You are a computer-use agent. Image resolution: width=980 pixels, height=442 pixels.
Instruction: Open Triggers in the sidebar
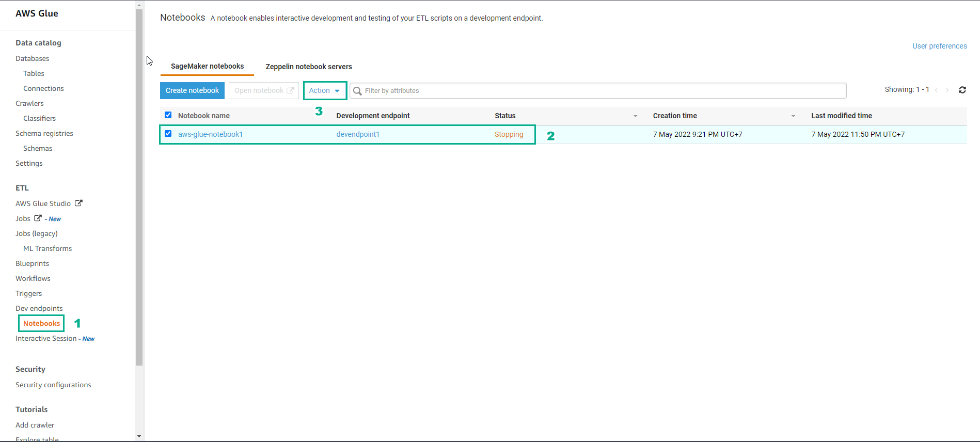[x=28, y=293]
